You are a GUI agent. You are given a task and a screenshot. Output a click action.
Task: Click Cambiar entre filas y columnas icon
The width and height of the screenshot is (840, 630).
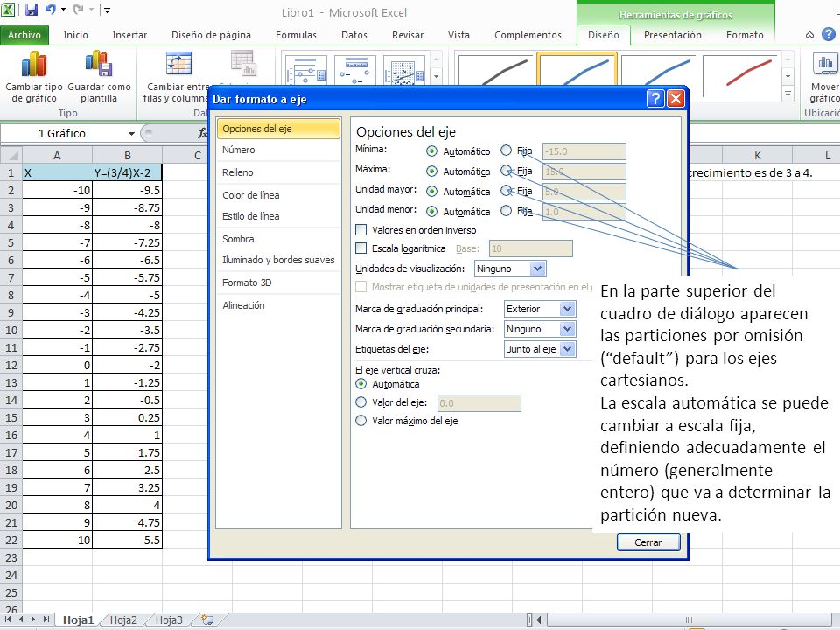178,64
